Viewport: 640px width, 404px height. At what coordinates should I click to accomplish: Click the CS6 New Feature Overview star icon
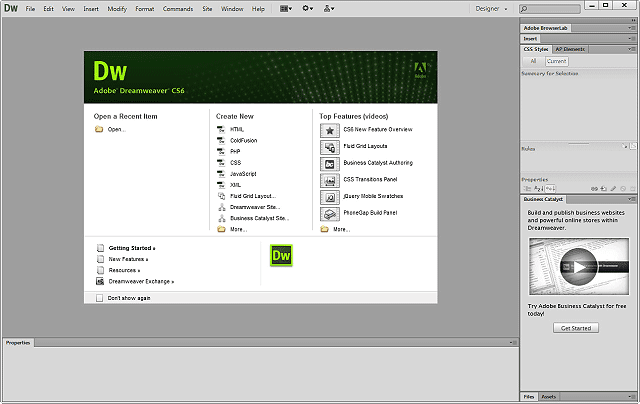point(330,131)
